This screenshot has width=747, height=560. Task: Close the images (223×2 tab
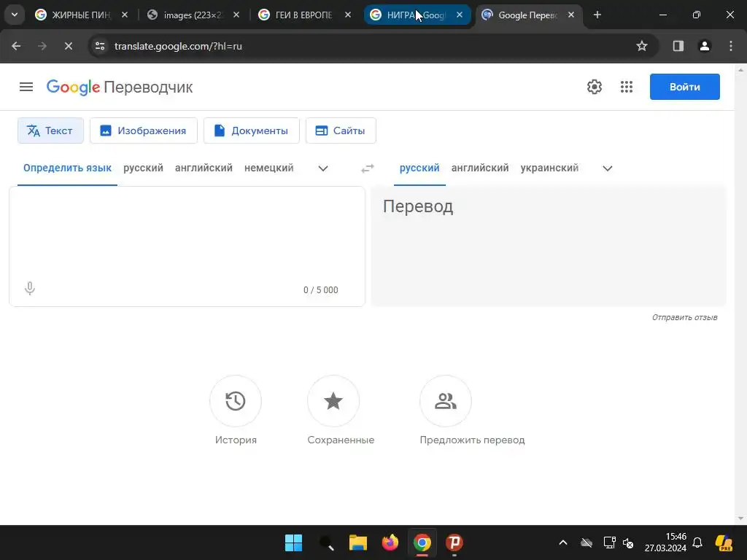click(x=236, y=15)
